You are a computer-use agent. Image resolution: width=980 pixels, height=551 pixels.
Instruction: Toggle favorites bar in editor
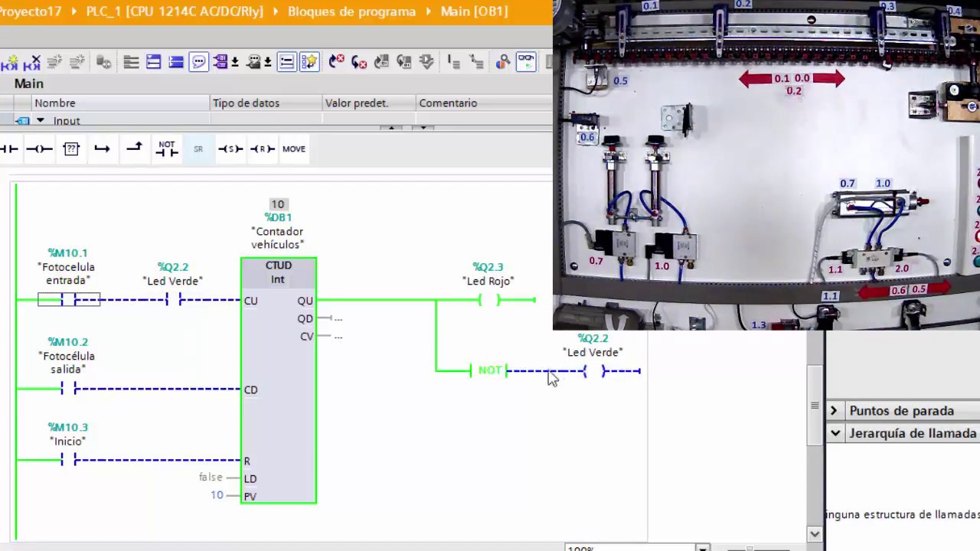coord(309,62)
